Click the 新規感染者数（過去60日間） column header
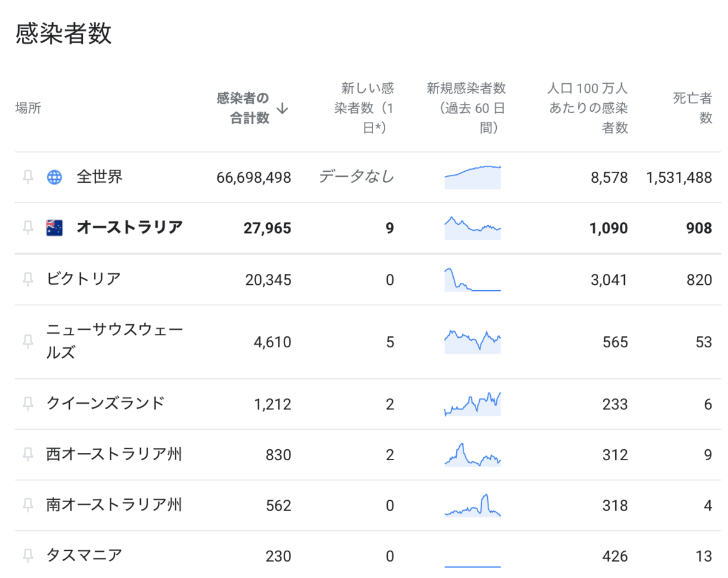Image resolution: width=728 pixels, height=578 pixels. [x=466, y=108]
